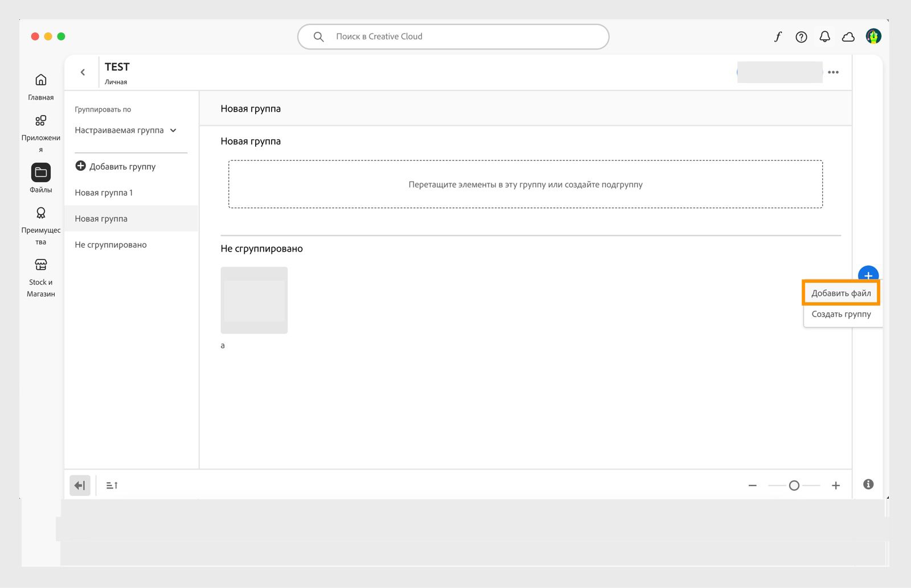Click the drop area Перетащите элементы
Viewport: 911px width, 588px height.
pos(526,184)
